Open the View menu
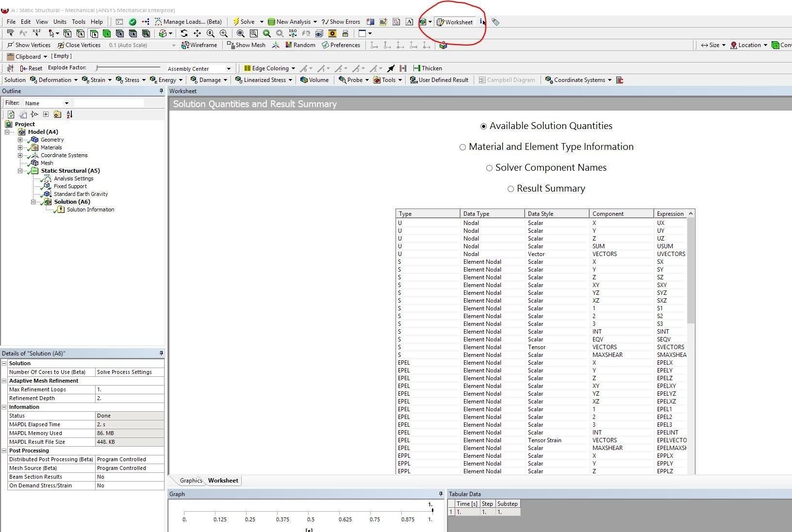Viewport: 792px width, 532px height. point(42,22)
